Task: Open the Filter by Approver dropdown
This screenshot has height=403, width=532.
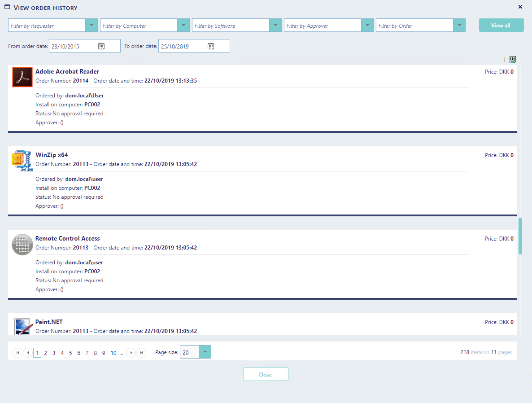Action: click(367, 26)
